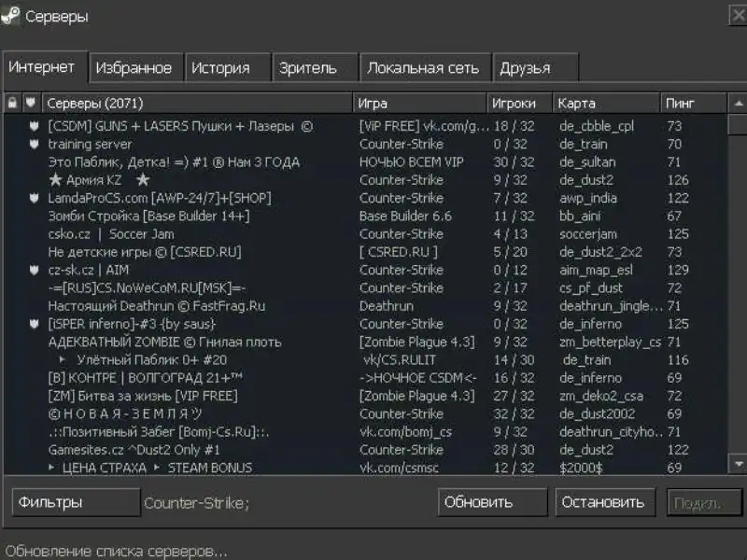Open the История tab

pos(228,68)
